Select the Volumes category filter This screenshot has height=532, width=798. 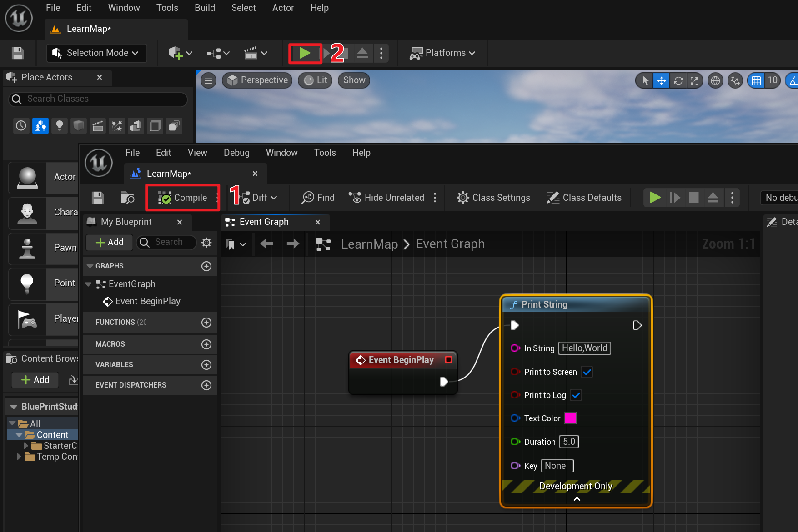pyautogui.click(x=155, y=126)
